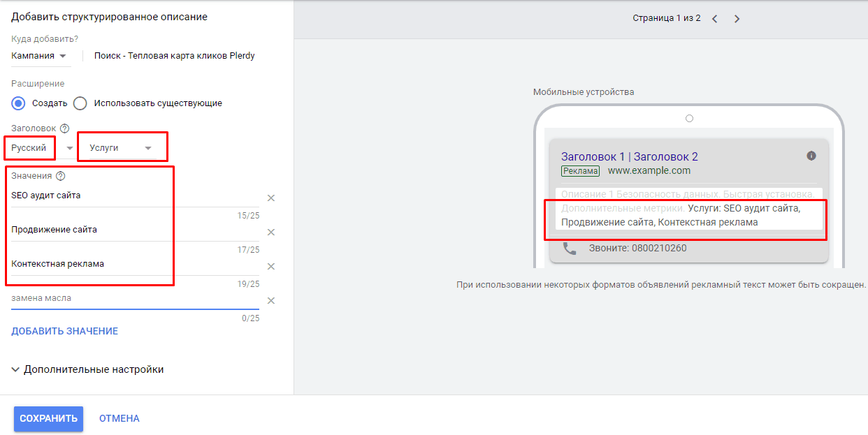The height and width of the screenshot is (435, 868).
Task: Click the ДОБАВИТЬ ЗНАЧЕНИЕ link
Action: (x=65, y=330)
